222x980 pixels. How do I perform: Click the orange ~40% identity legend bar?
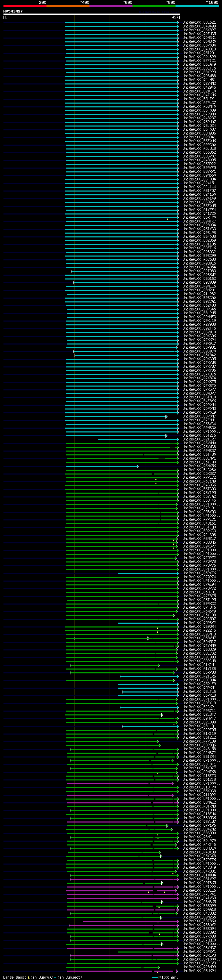(x=68, y=6)
